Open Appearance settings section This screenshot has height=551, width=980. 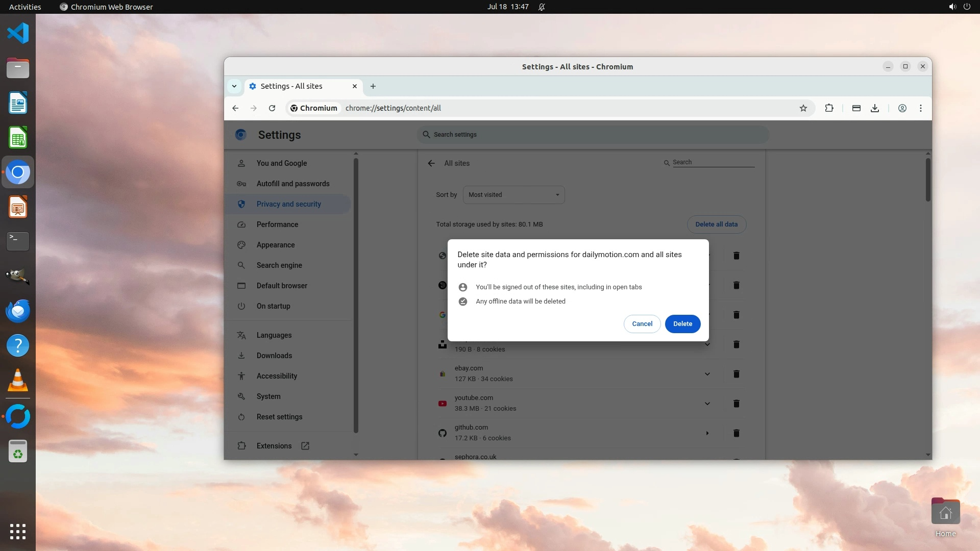275,245
